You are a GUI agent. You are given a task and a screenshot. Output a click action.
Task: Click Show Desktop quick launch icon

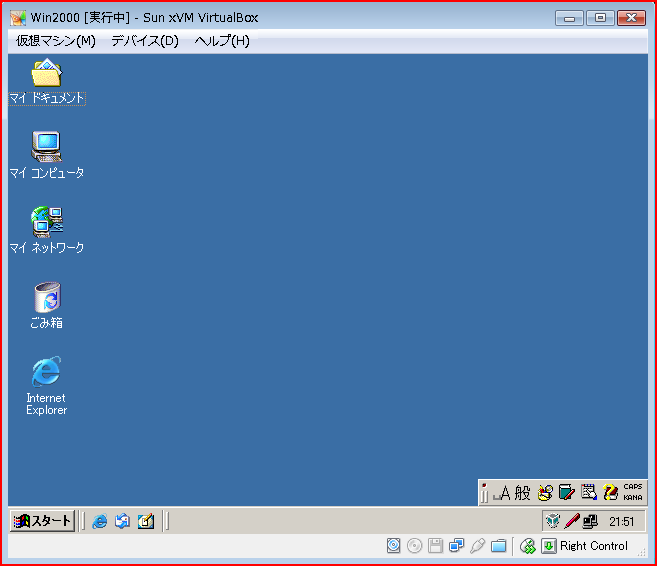pyautogui.click(x=146, y=521)
